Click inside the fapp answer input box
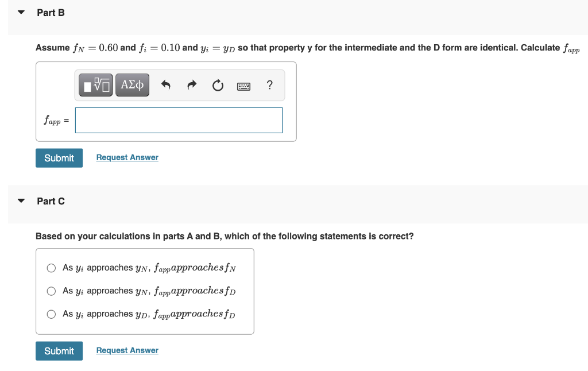Viewport: 588px width, 371px height. pos(179,120)
